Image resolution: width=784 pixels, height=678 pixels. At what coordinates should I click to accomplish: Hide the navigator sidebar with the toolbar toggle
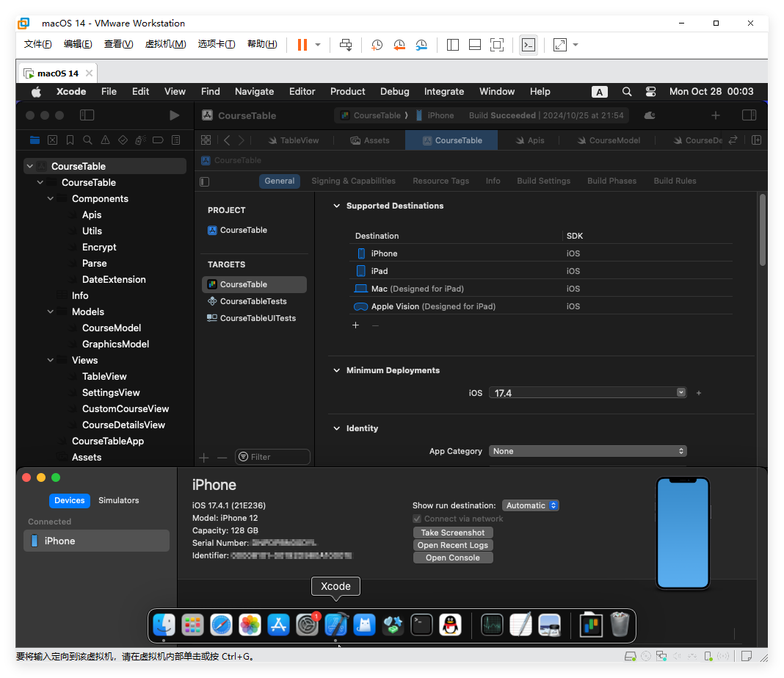pyautogui.click(x=87, y=115)
